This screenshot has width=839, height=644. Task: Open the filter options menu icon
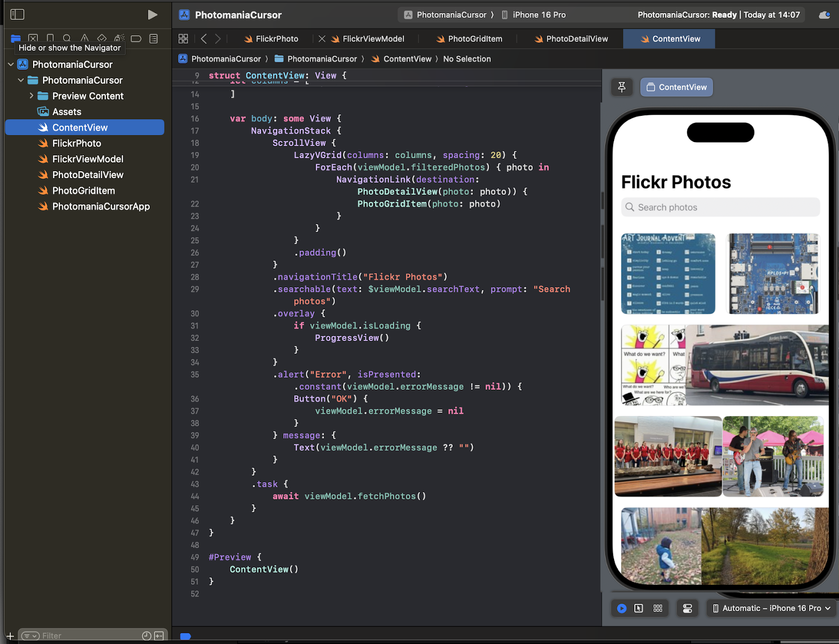(x=30, y=636)
